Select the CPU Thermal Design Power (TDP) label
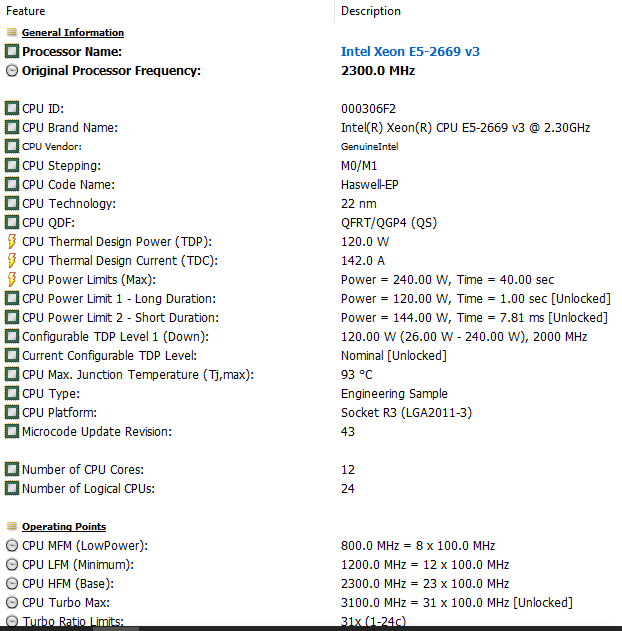622x631 pixels. click(x=117, y=242)
